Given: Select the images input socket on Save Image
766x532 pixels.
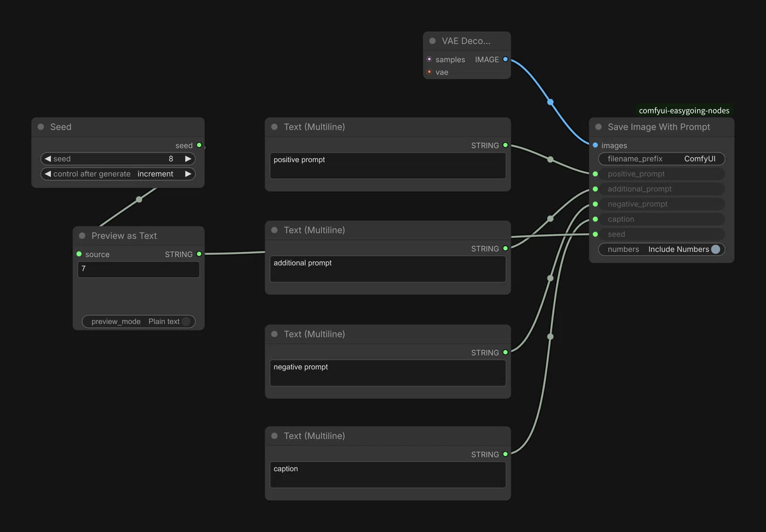Looking at the screenshot, I should point(596,145).
